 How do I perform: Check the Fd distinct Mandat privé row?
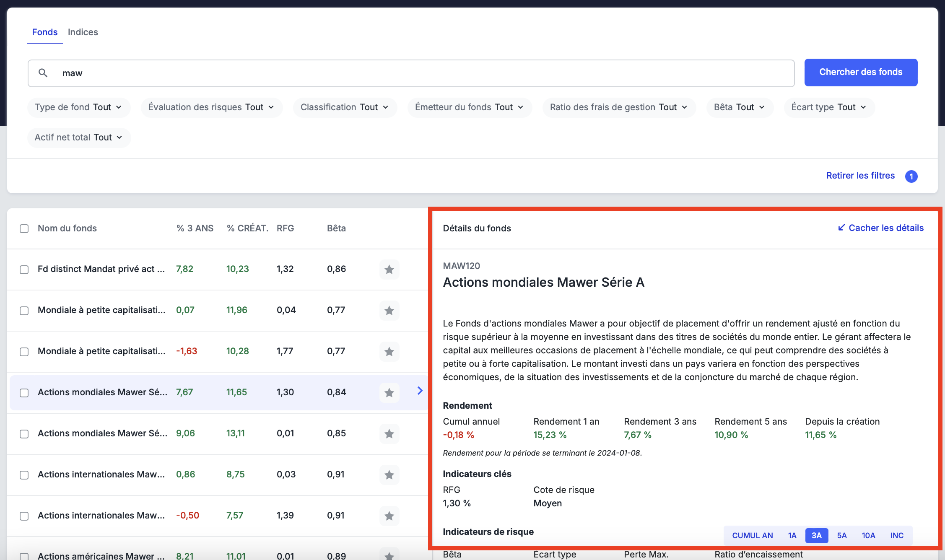point(24,270)
